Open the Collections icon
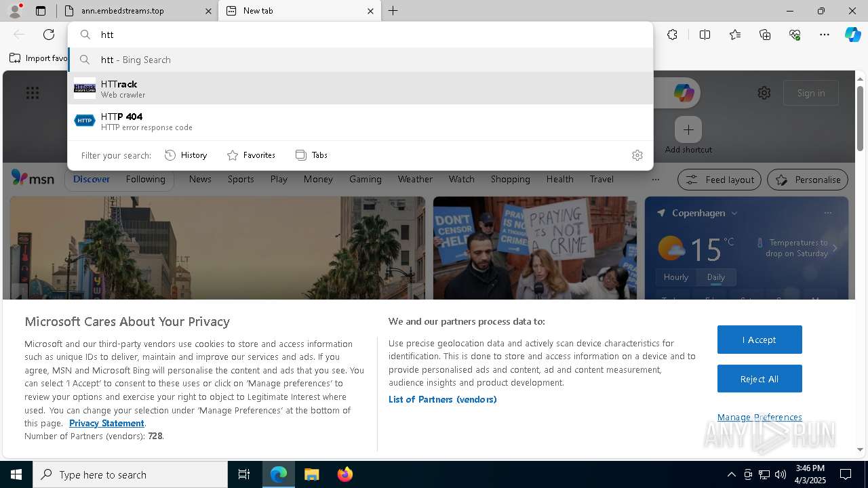868x488 pixels. (765, 35)
